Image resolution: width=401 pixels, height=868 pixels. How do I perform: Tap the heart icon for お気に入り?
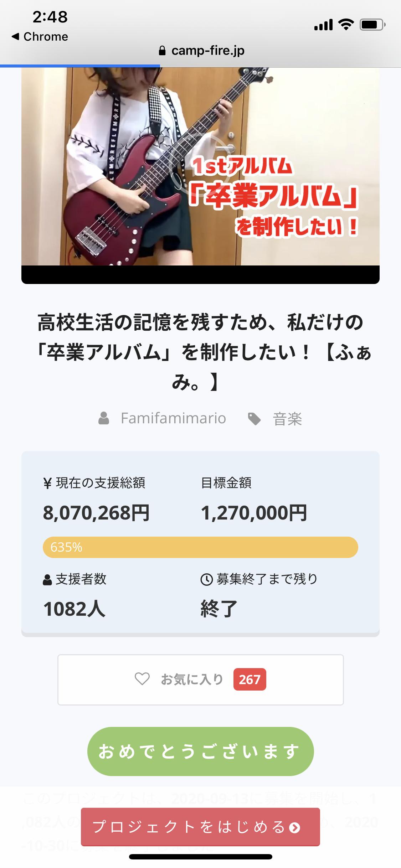pos(142,679)
